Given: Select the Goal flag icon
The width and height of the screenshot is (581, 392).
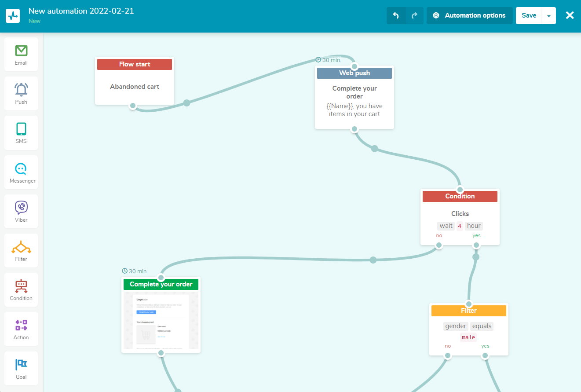Looking at the screenshot, I should tap(21, 364).
